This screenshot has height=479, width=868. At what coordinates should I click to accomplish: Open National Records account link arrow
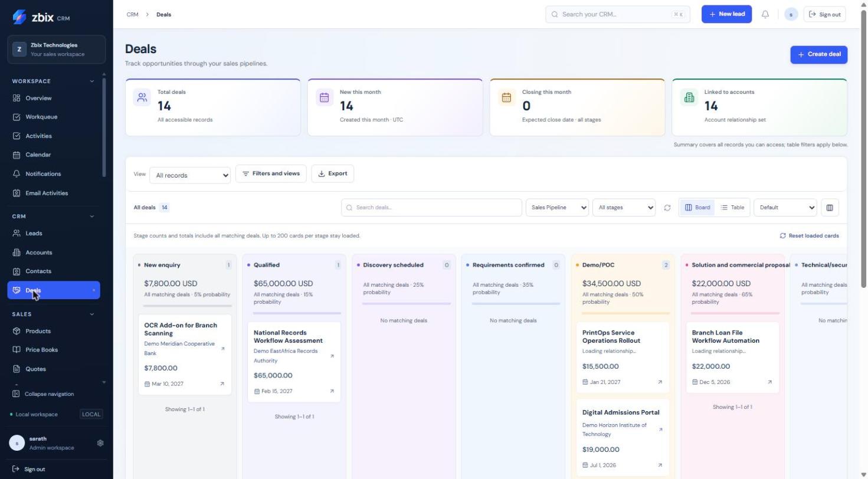tap(332, 356)
